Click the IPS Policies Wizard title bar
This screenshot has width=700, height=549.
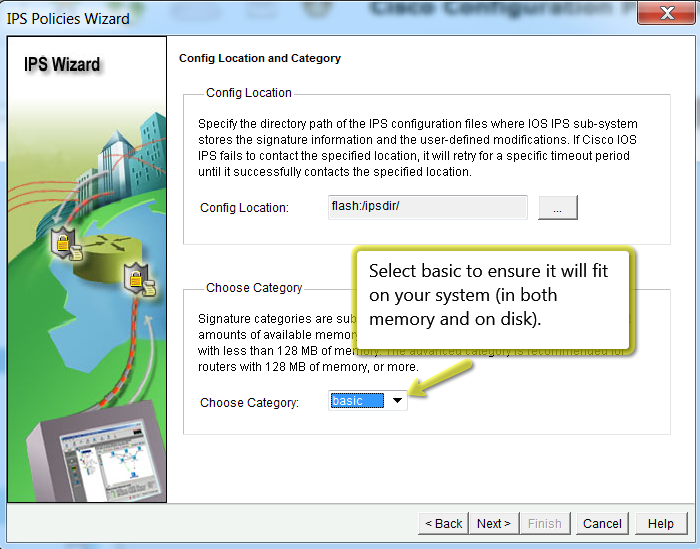click(300, 17)
